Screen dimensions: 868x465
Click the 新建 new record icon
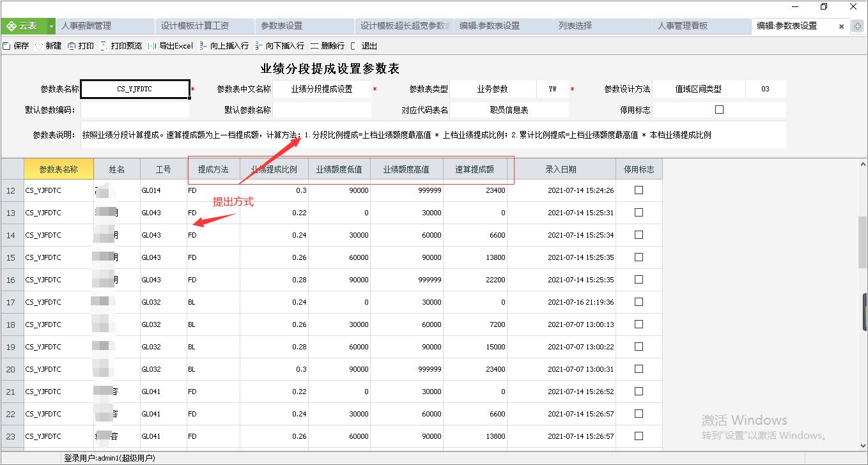coord(38,46)
